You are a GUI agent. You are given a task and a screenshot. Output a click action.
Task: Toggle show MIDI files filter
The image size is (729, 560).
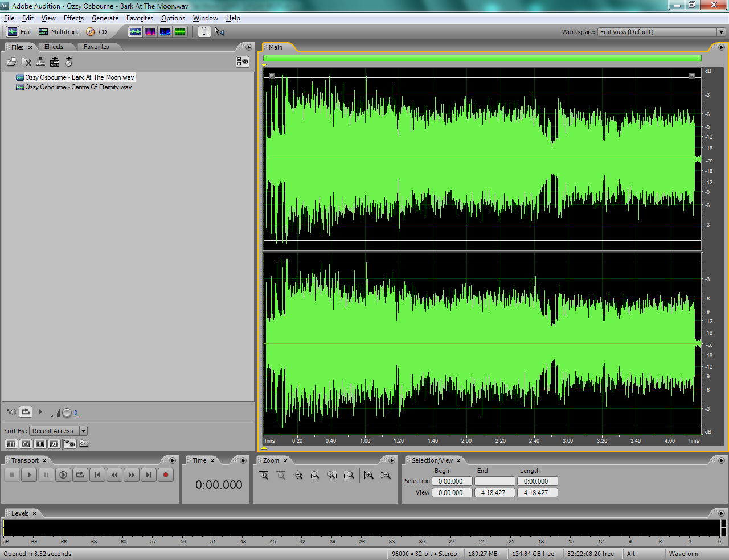[x=54, y=444]
